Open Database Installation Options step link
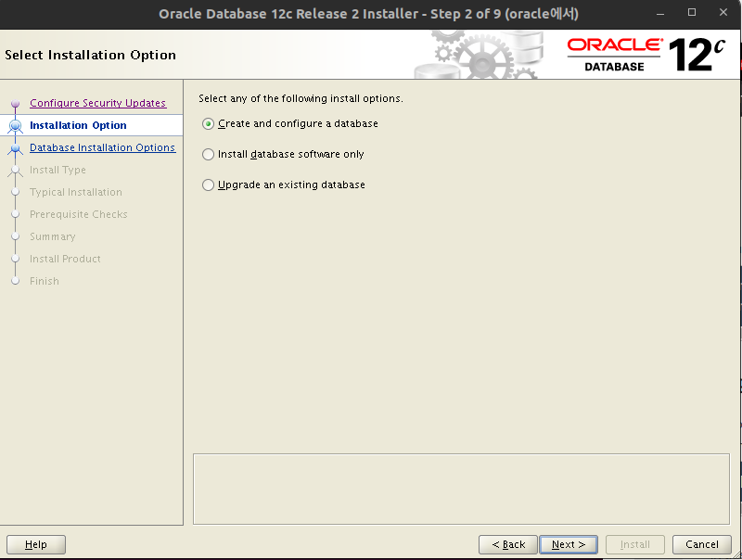 [102, 147]
